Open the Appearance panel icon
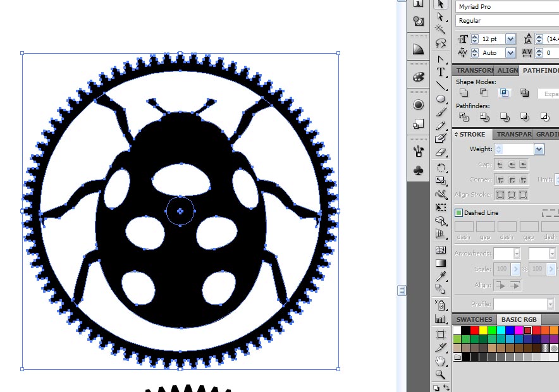The width and height of the screenshot is (559, 392). pos(418,105)
